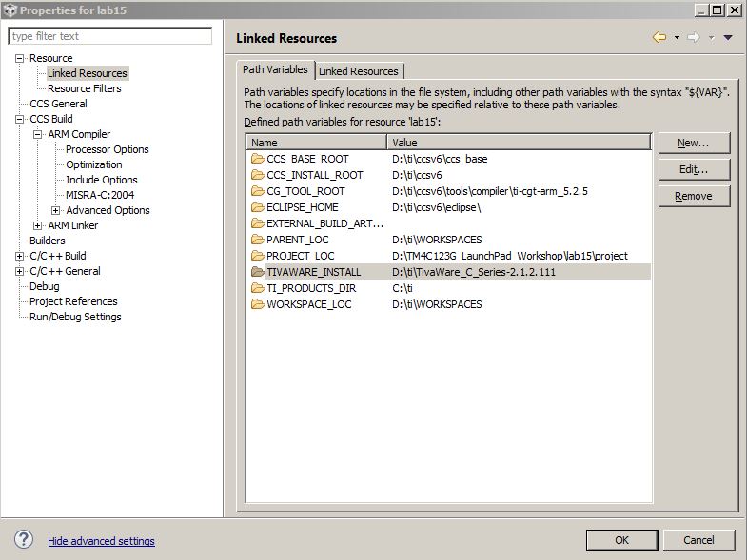Image resolution: width=747 pixels, height=560 pixels.
Task: Expand the C/C++ Build node
Action: tap(20, 256)
